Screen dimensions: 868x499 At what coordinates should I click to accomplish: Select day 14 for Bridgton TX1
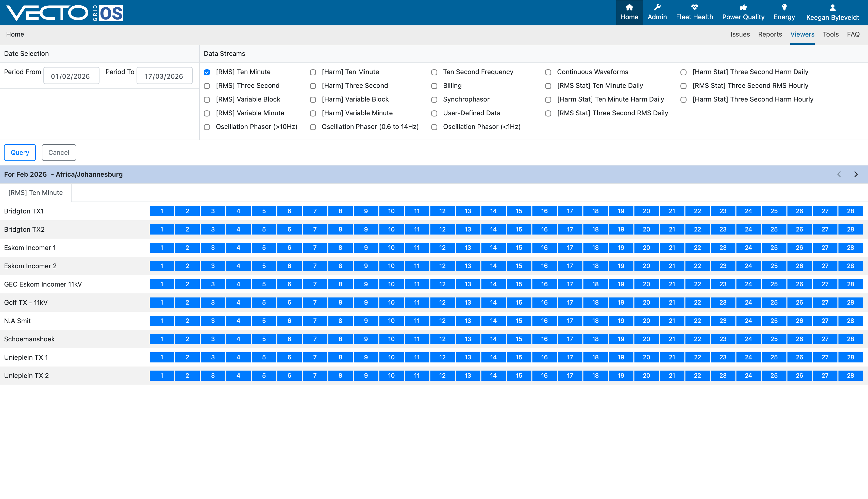tap(493, 211)
